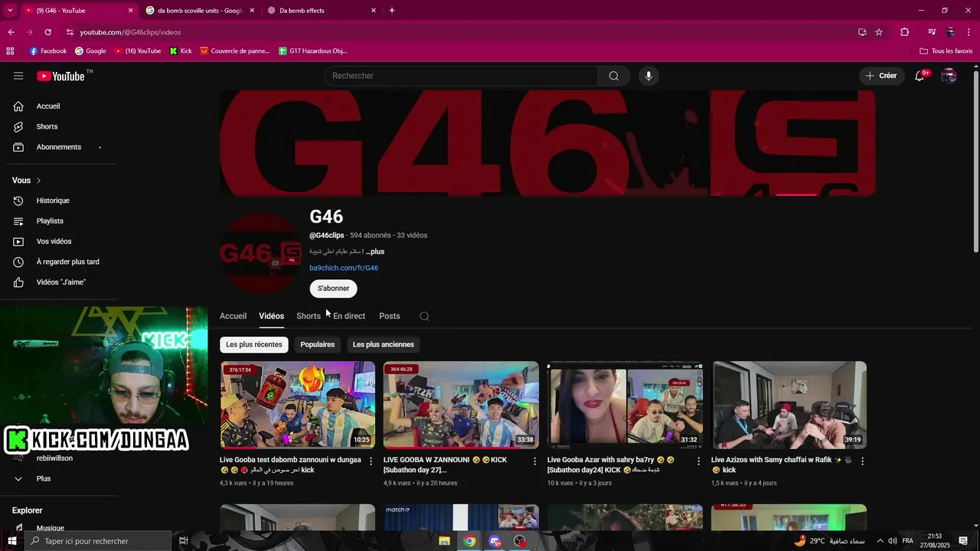The height and width of the screenshot is (551, 980).
Task: Open a new browser tab
Action: point(392,11)
